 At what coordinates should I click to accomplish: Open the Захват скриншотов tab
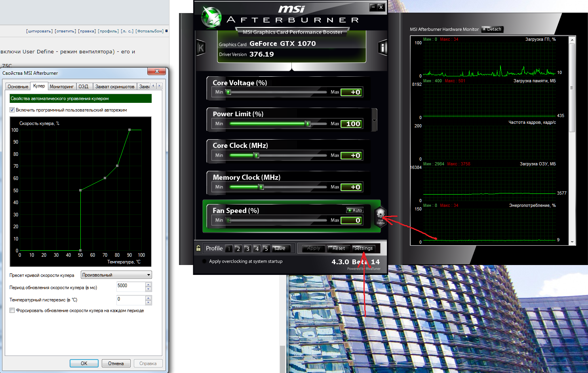[x=115, y=87]
